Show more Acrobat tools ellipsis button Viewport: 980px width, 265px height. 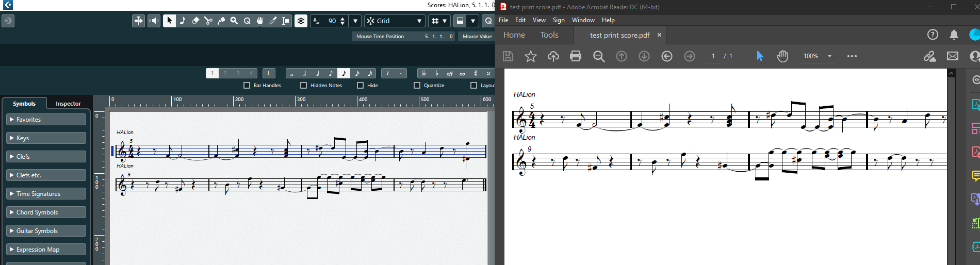(852, 56)
